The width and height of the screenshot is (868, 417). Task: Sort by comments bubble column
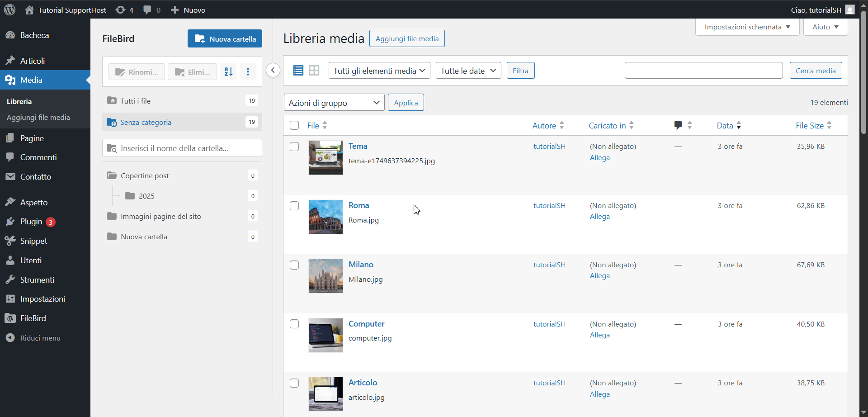pyautogui.click(x=683, y=125)
